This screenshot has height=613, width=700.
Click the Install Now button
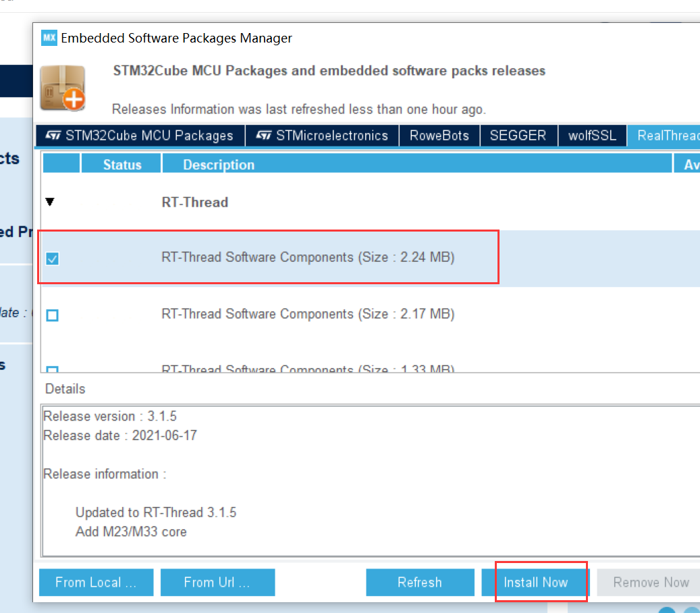click(x=537, y=582)
